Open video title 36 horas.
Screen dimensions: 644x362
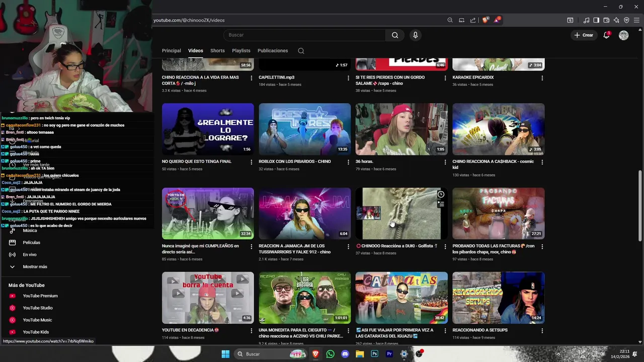pyautogui.click(x=364, y=162)
